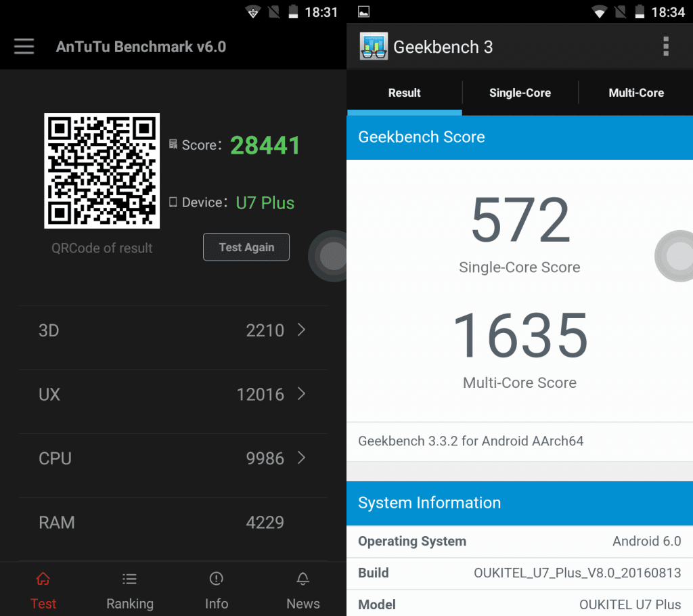
Task: Open Geekbench 3 overflow menu
Action: point(666,47)
